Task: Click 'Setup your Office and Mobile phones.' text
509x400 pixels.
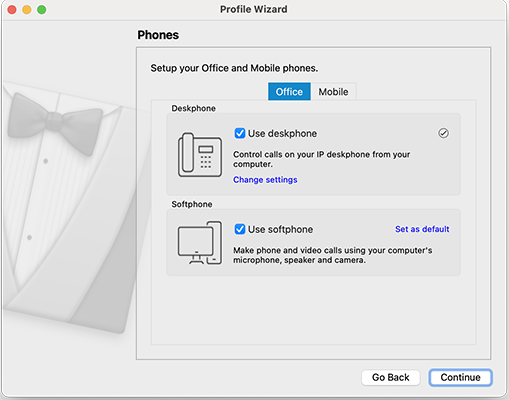Action: click(234, 68)
